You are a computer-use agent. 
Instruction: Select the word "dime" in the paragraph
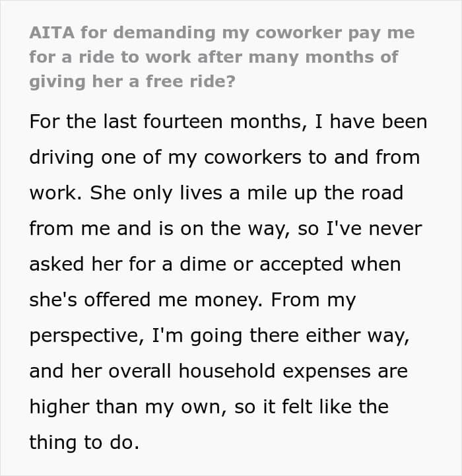click(203, 264)
